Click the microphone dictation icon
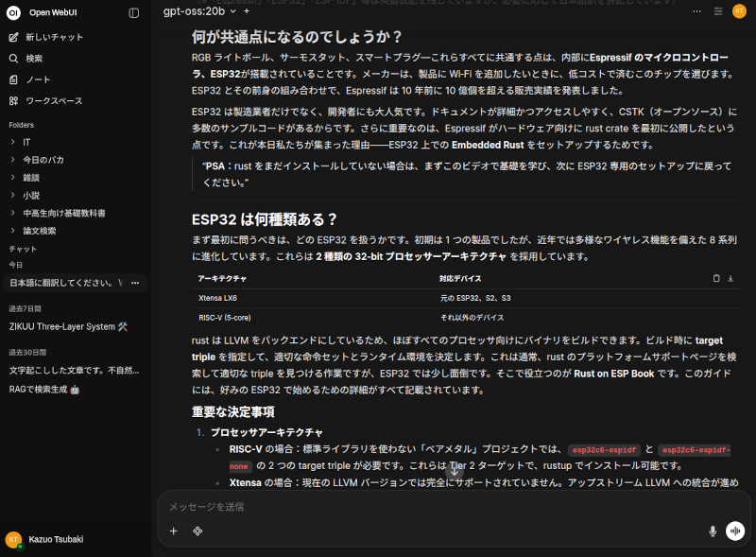This screenshot has height=557, width=756. [713, 531]
